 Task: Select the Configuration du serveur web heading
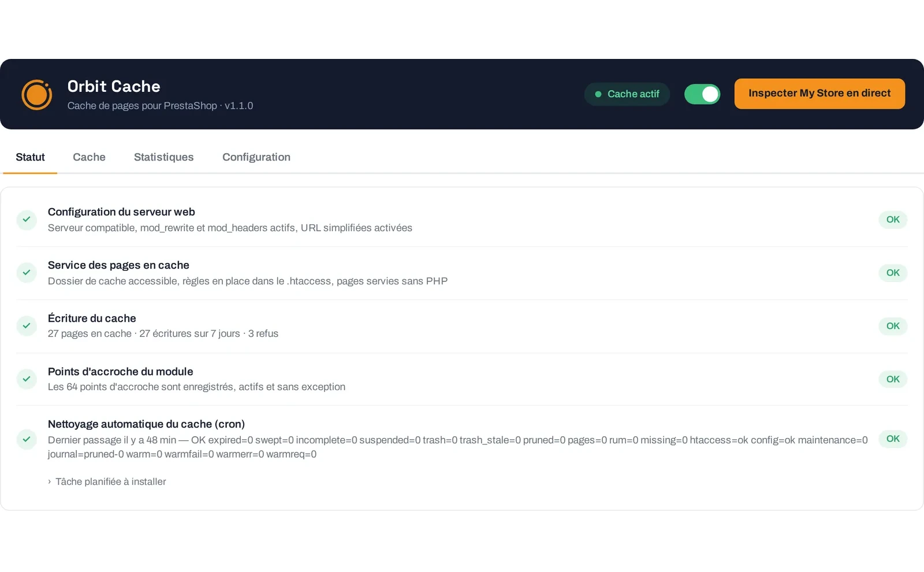coord(121,212)
